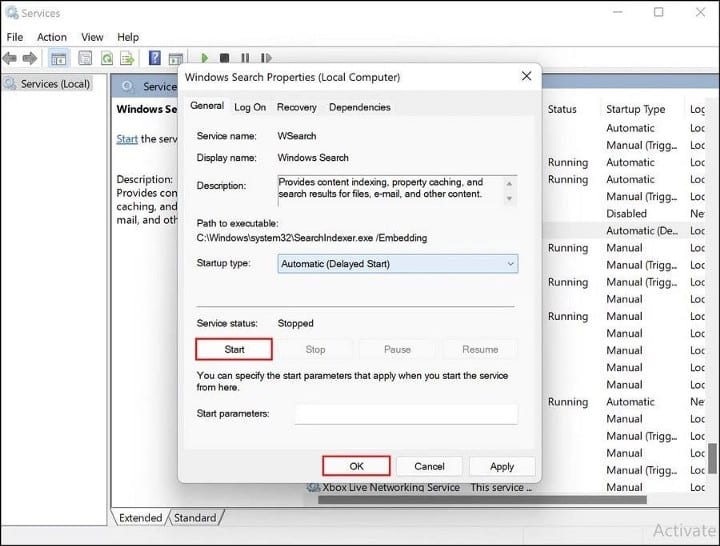Switch to the Standard view tab
Screen dimensions: 720x546
coord(195,518)
